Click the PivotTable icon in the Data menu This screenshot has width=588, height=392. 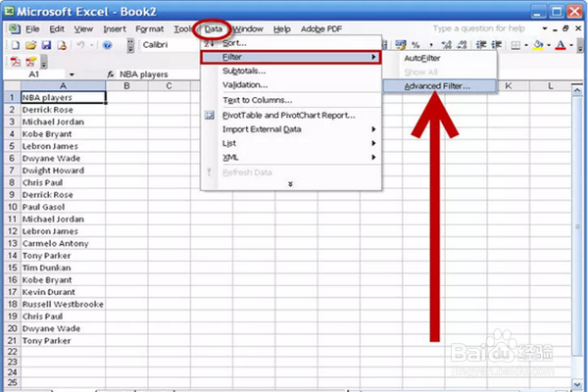coord(210,116)
